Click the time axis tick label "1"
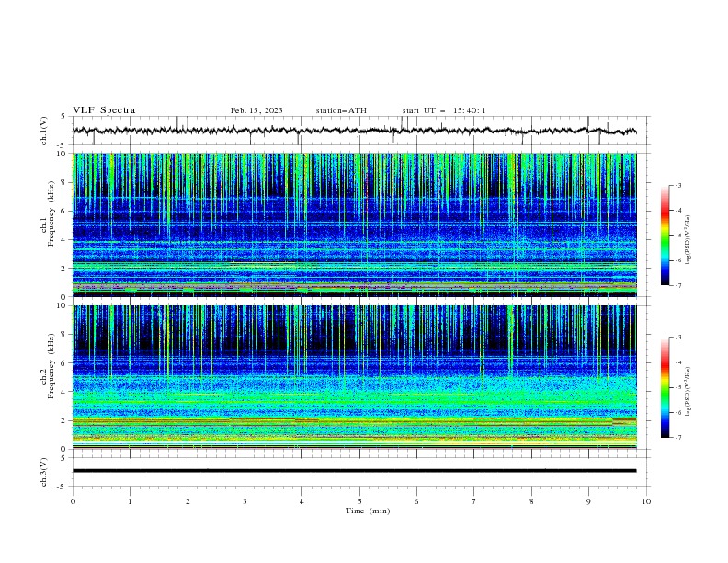The height and width of the screenshot is (563, 728). tap(130, 501)
